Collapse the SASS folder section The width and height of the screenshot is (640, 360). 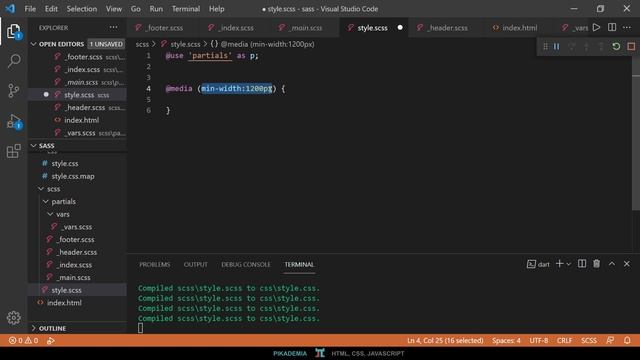[34, 145]
